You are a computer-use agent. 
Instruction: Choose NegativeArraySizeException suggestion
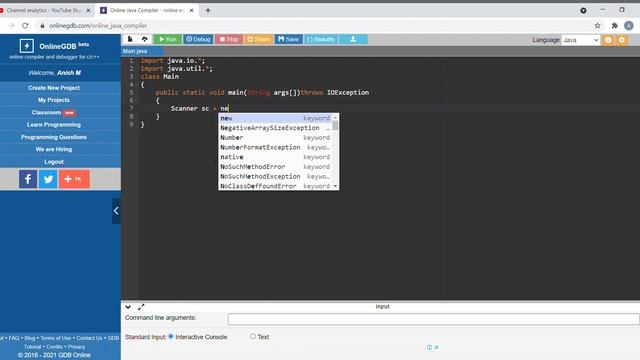pos(275,128)
